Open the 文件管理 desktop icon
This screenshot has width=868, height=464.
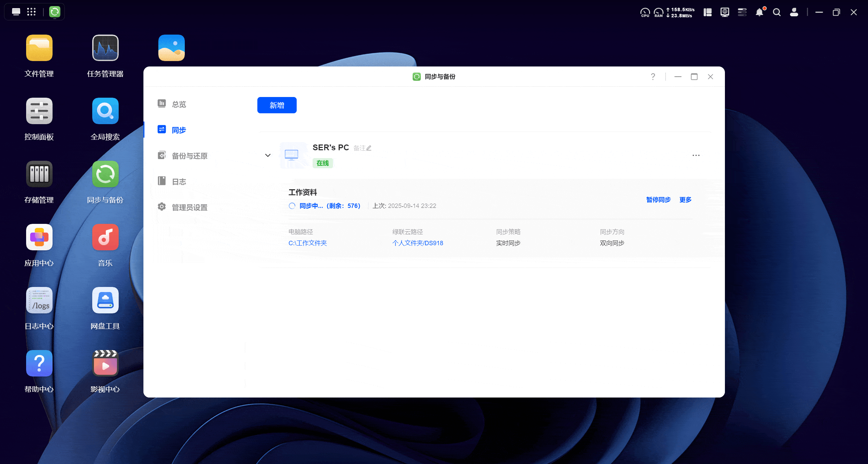[x=39, y=48]
